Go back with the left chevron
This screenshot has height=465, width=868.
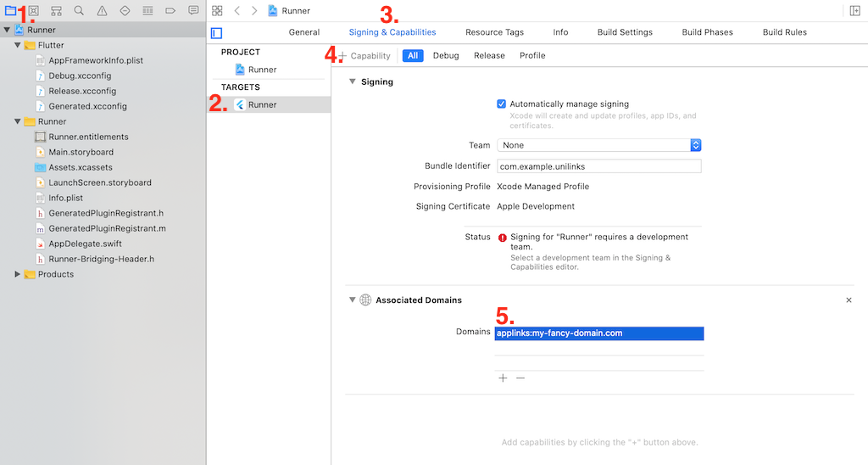(237, 10)
